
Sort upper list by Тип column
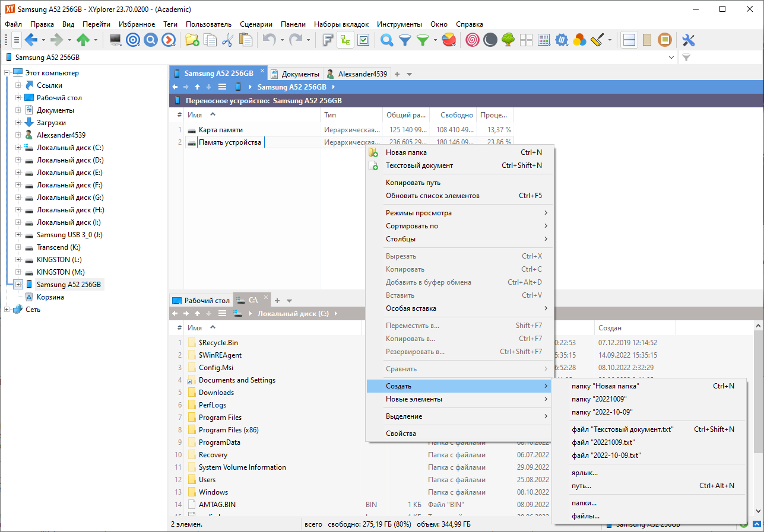tap(351, 115)
